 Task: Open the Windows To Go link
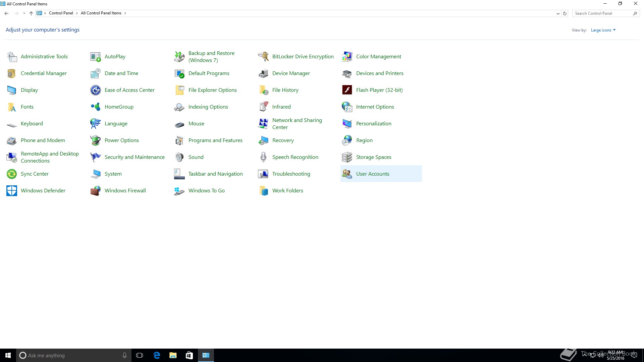[207, 191]
